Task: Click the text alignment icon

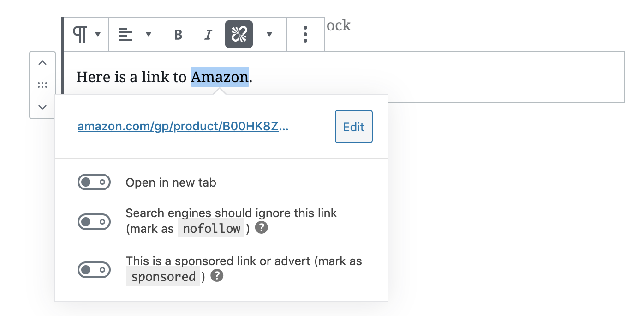Action: (125, 34)
